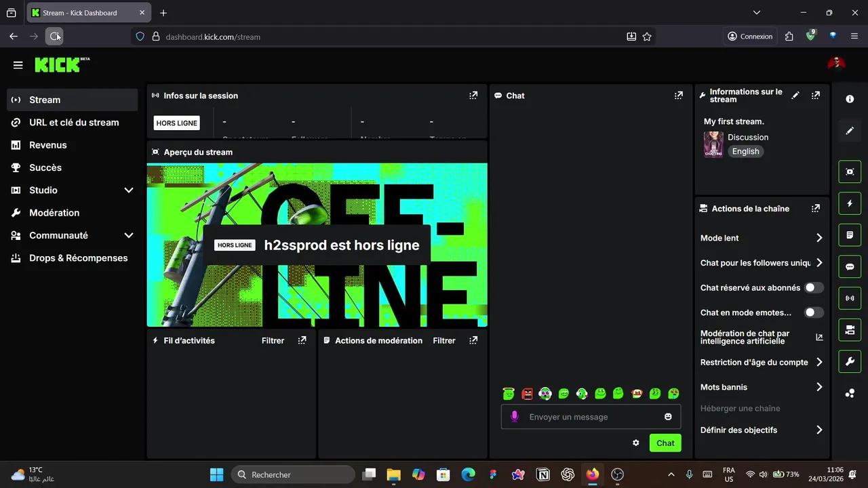The width and height of the screenshot is (868, 488).
Task: Click the KICK beta logo
Action: [62, 64]
